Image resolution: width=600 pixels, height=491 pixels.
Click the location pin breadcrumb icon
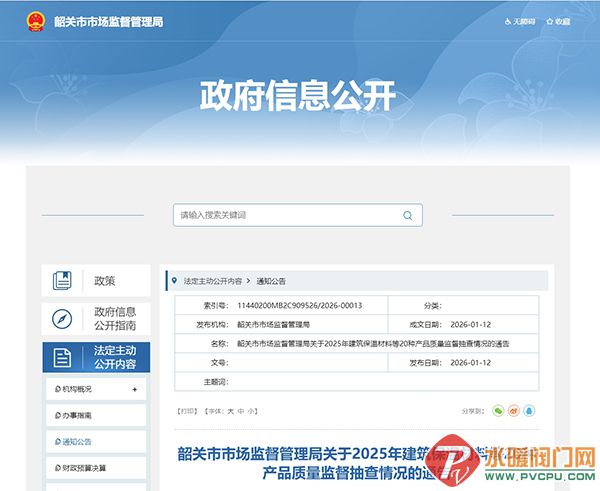[x=174, y=281]
